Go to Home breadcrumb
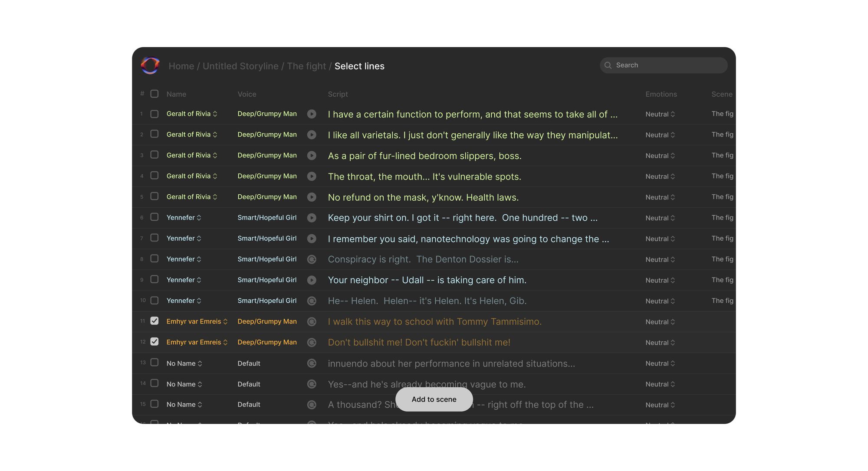Screen dimensions: 868x471 pyautogui.click(x=181, y=66)
